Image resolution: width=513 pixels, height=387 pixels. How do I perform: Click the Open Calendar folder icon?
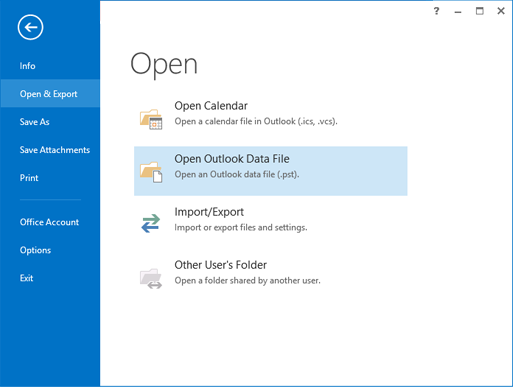(151, 119)
